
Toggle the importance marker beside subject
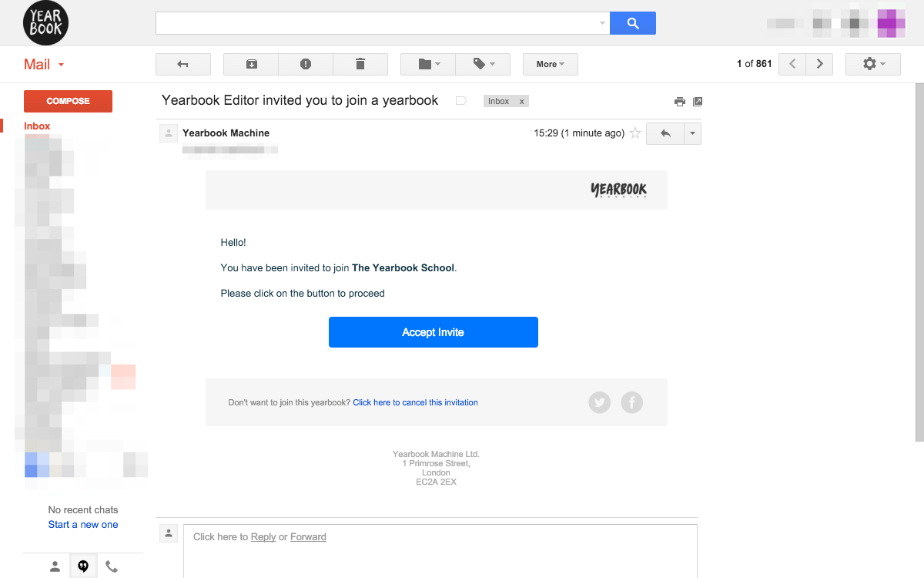click(x=461, y=101)
